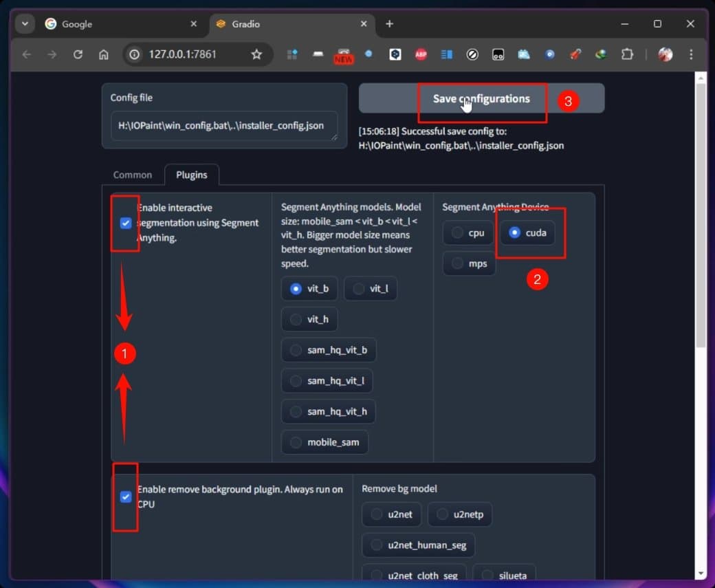Click the Config file path field
The width and height of the screenshot is (715, 588).
click(223, 126)
